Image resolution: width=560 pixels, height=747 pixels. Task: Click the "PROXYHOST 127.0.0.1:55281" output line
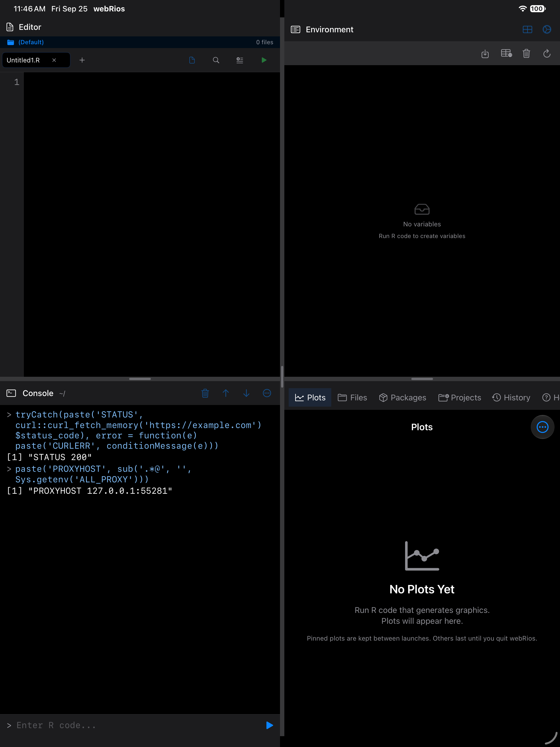click(90, 491)
